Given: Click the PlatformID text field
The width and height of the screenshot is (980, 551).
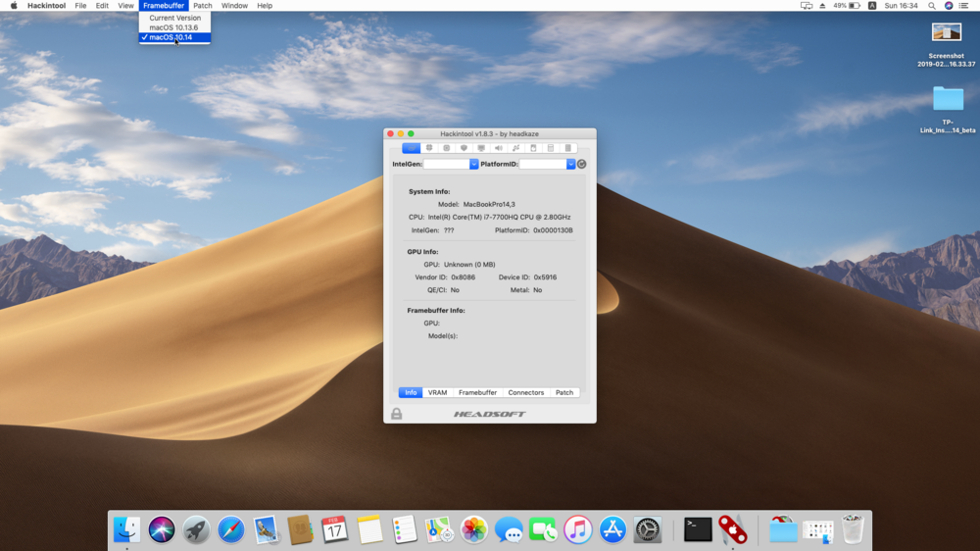Looking at the screenshot, I should point(542,164).
